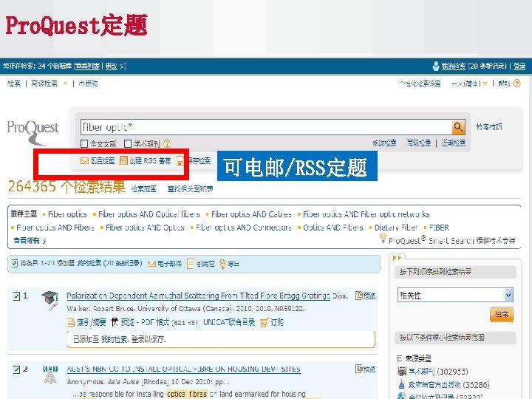This screenshot has width=532, height=399.
Task: Open the 相关性 sort order dropdown
Action: coord(455,295)
